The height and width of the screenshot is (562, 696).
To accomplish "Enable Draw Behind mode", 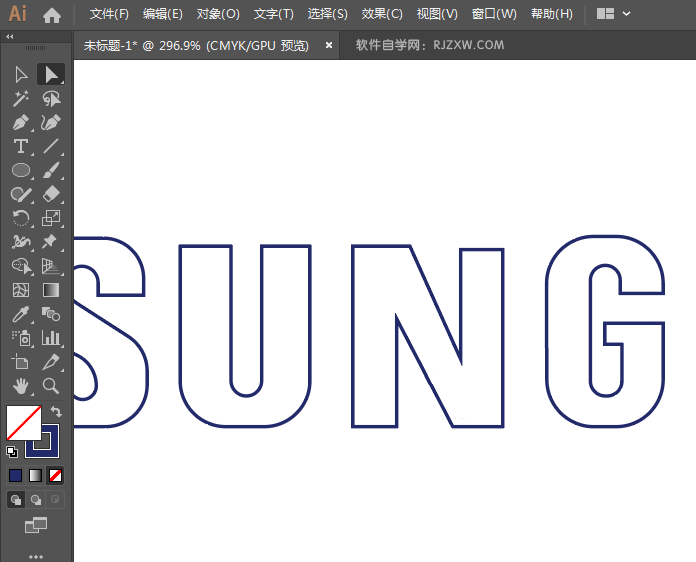I will [36, 499].
